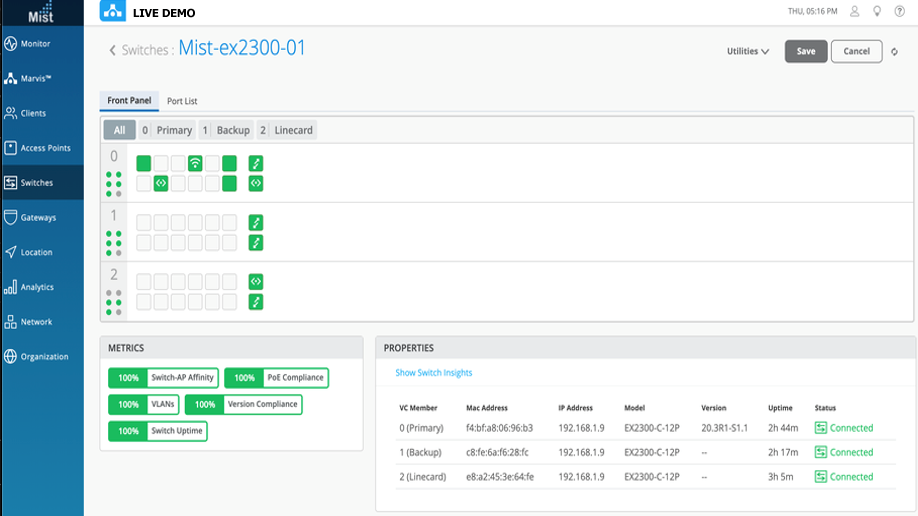Click the Save button

[805, 51]
